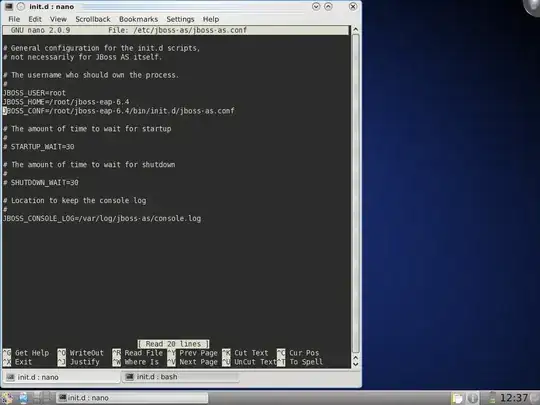The height and width of the screenshot is (405, 540).
Task: Click 'The username who should own the process' comment
Action: tap(91, 75)
